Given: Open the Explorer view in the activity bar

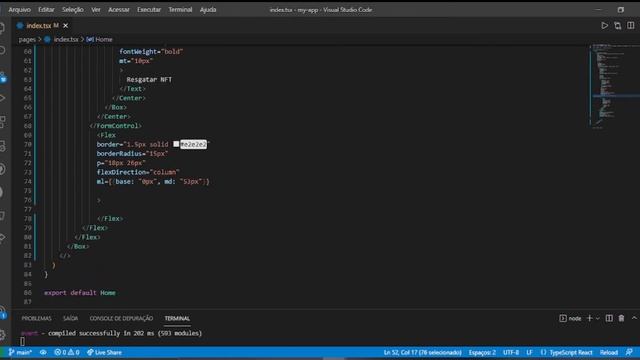Looking at the screenshot, I should (x=2, y=28).
